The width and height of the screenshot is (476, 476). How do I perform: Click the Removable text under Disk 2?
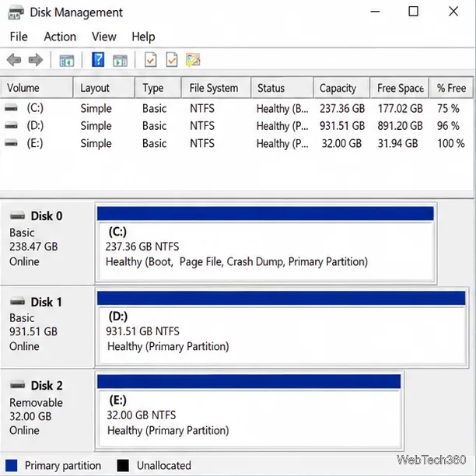tap(36, 403)
